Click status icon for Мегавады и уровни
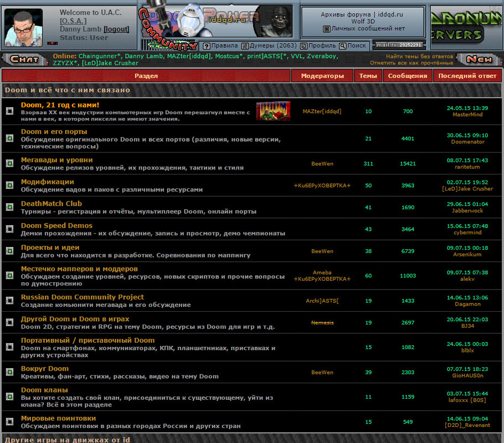The height and width of the screenshot is (443, 504). pyautogui.click(x=9, y=163)
